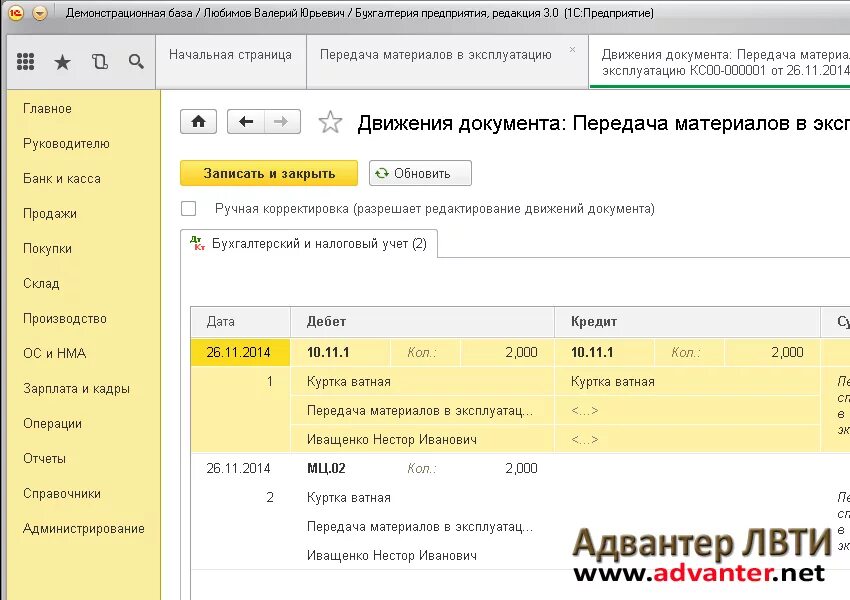Click the Дата column header
The width and height of the screenshot is (850, 600).
[x=241, y=322]
